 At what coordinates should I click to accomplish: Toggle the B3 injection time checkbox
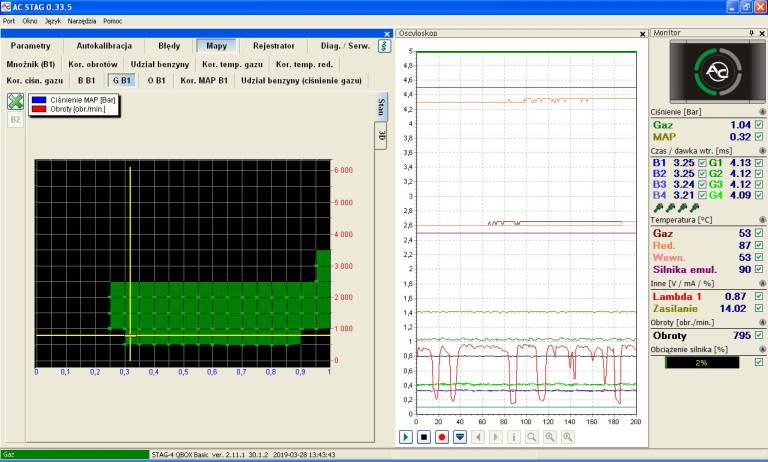click(702, 184)
